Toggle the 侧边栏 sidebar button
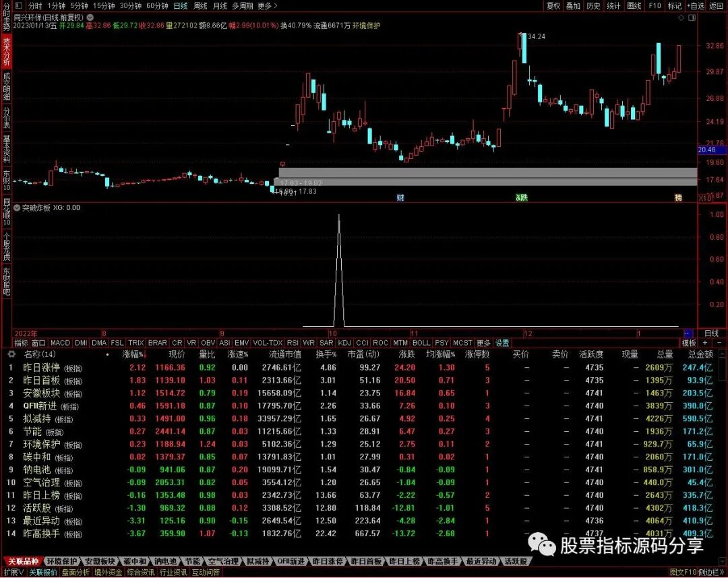The height and width of the screenshot is (578, 728). (x=710, y=573)
